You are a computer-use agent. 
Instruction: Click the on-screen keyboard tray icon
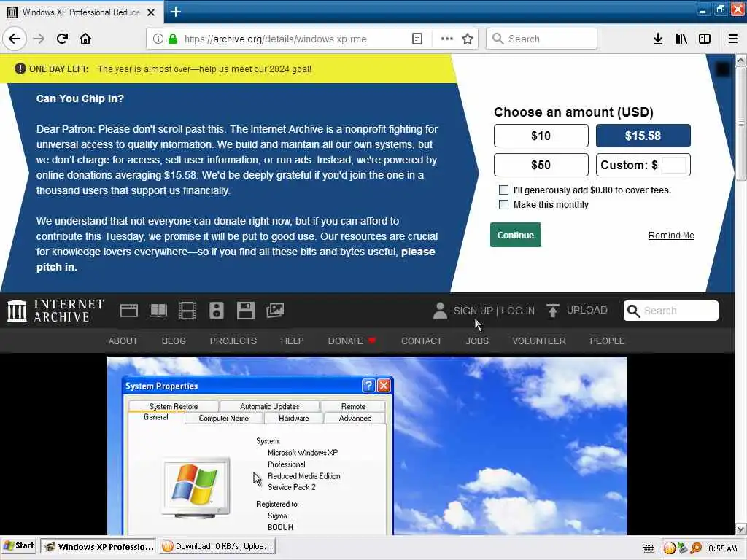[x=649, y=548]
